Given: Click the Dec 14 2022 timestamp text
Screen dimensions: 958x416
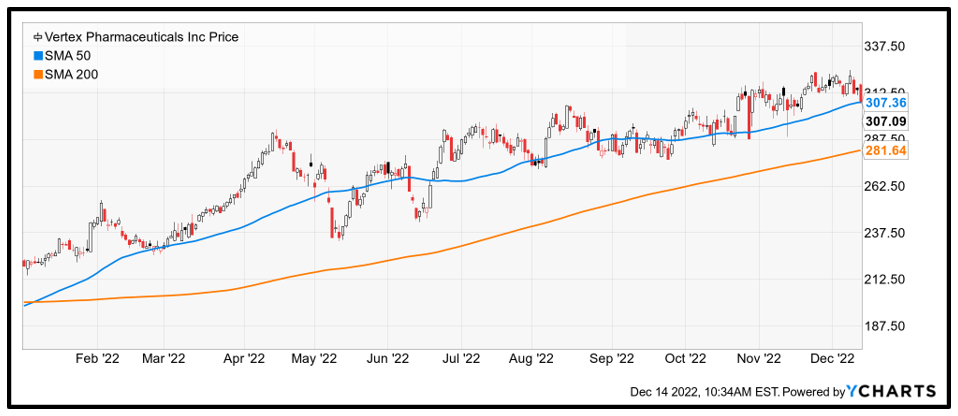Looking at the screenshot, I should coord(704,391).
